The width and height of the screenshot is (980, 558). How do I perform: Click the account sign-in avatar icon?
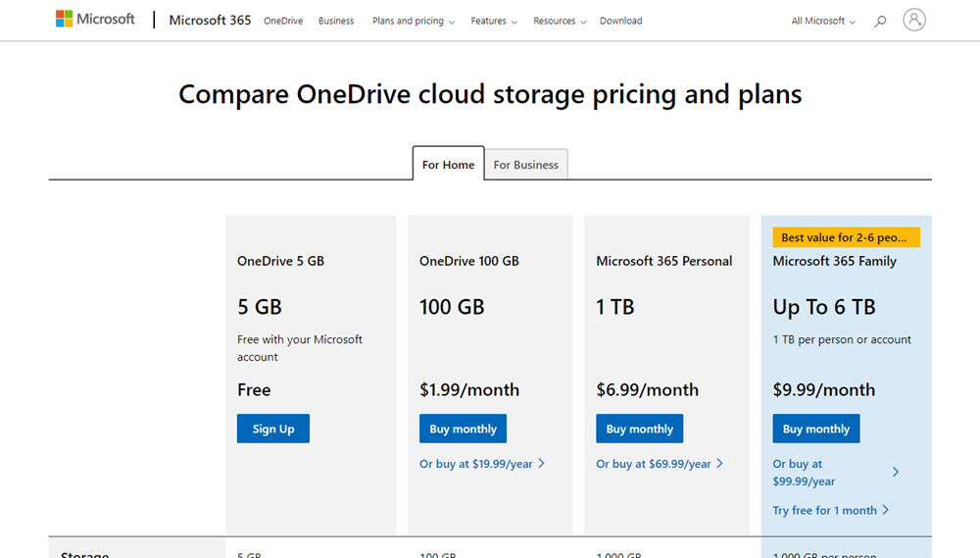(x=913, y=20)
